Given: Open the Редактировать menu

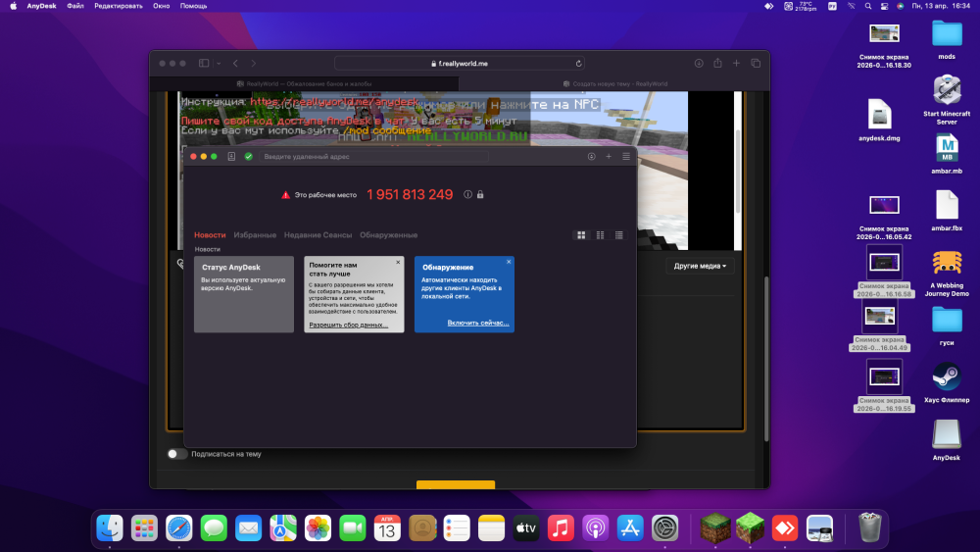Looking at the screenshot, I should [x=119, y=6].
